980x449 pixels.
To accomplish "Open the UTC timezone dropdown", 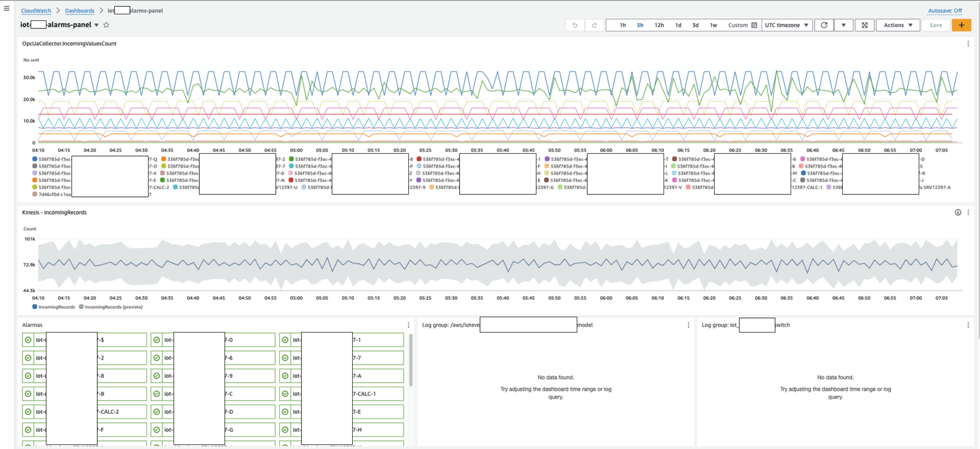I will coord(786,25).
